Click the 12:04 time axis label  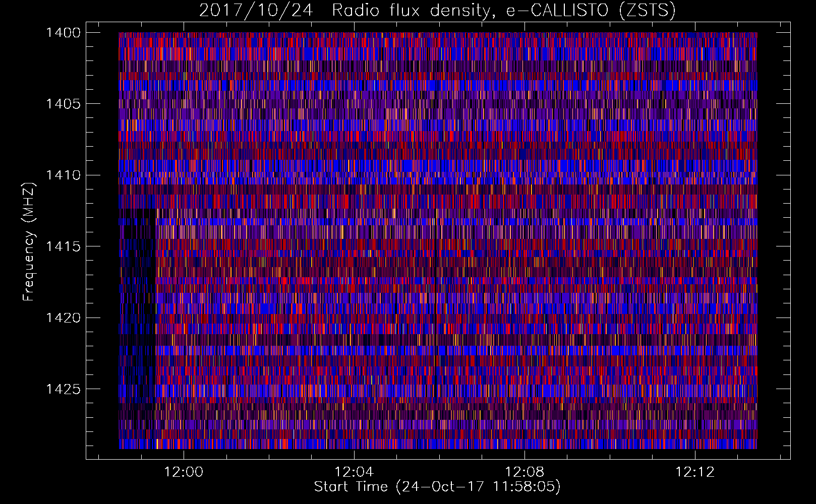point(355,472)
